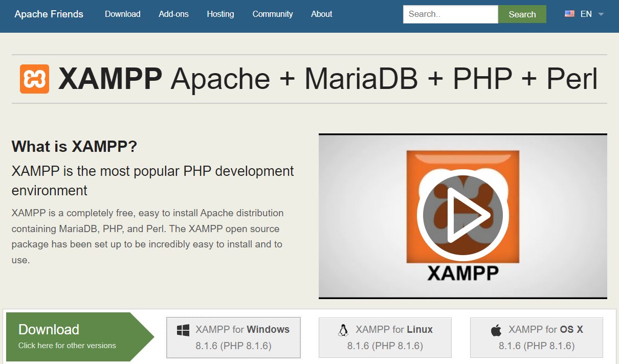
Task: Open the Add-ons menu item
Action: point(174,14)
